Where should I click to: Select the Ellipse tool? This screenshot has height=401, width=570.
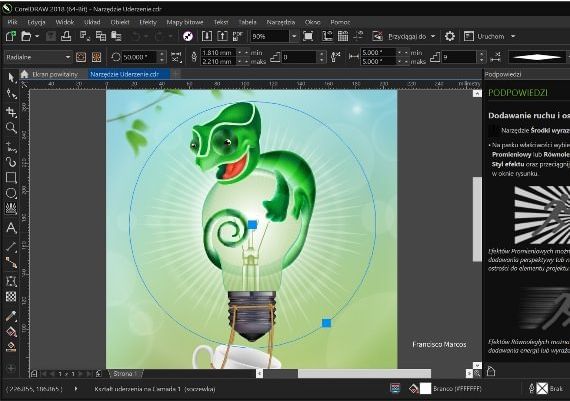point(11,193)
